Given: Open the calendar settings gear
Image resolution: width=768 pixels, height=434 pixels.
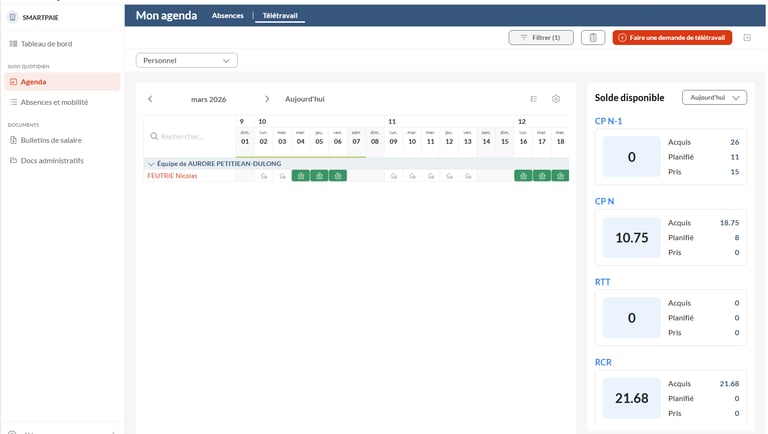Looking at the screenshot, I should tap(555, 99).
